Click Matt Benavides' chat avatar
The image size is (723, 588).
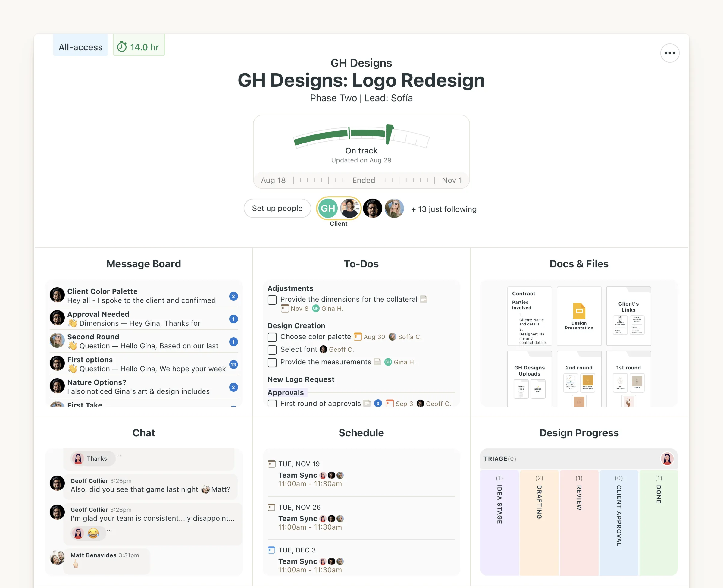tap(57, 558)
